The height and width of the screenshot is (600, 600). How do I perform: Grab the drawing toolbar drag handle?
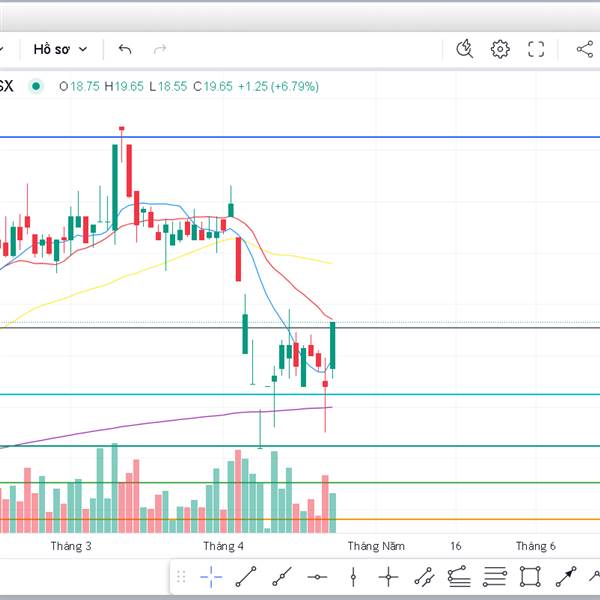(181, 576)
